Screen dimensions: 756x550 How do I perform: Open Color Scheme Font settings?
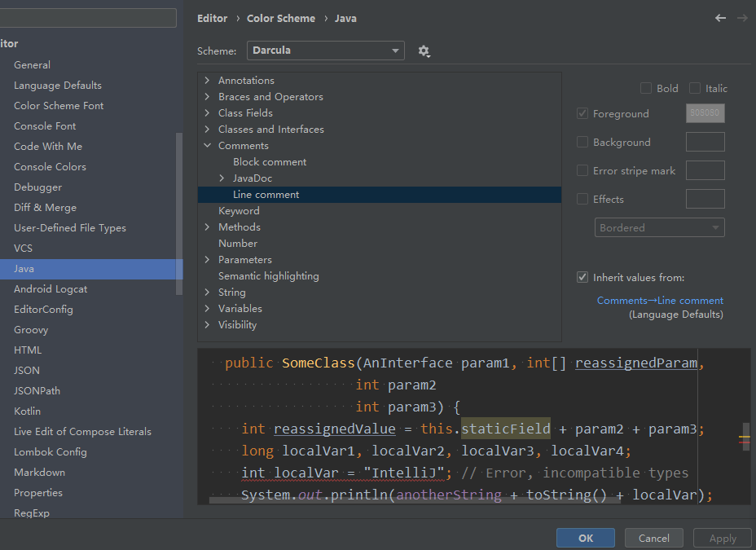(x=59, y=106)
